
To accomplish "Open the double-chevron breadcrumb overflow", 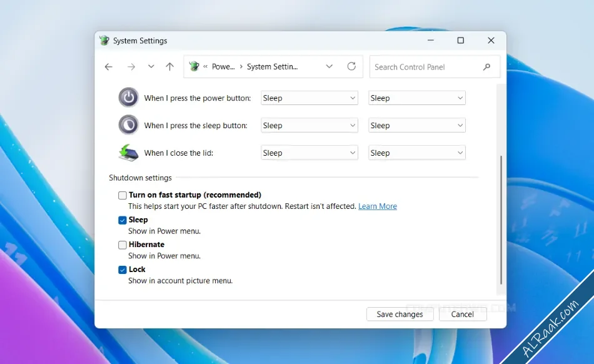I will click(205, 67).
